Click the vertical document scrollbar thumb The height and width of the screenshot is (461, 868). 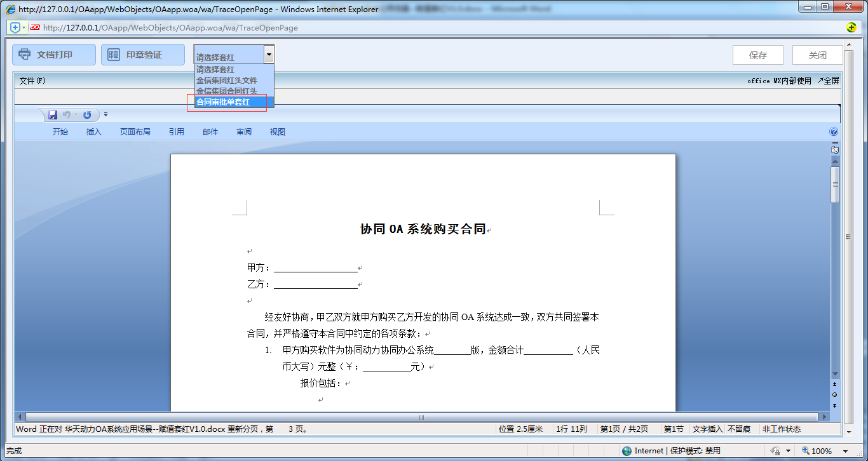(834, 184)
